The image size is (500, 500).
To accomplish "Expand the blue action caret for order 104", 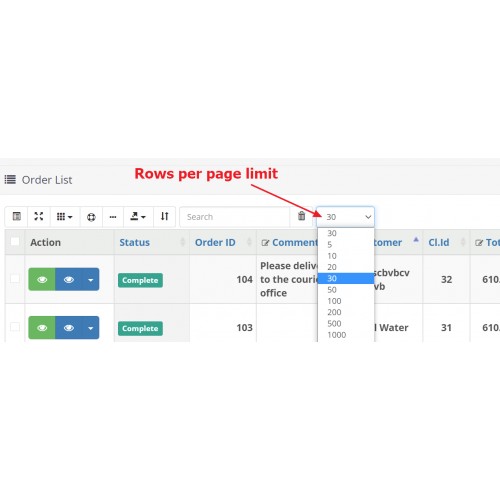I will (x=91, y=280).
